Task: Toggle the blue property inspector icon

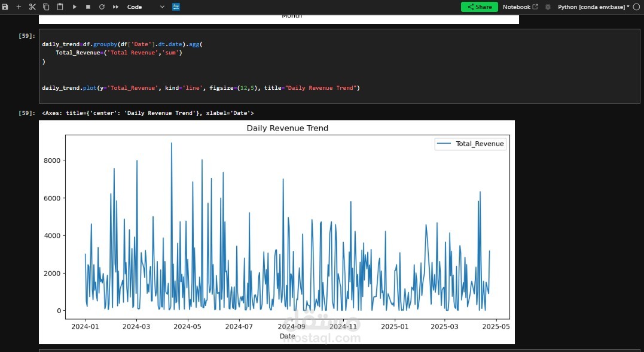Action: click(176, 7)
